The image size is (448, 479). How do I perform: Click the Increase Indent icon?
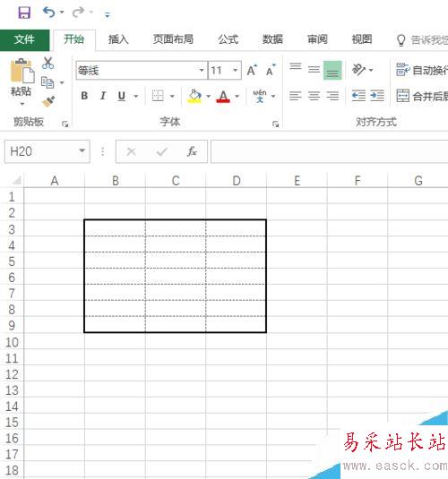[x=377, y=96]
